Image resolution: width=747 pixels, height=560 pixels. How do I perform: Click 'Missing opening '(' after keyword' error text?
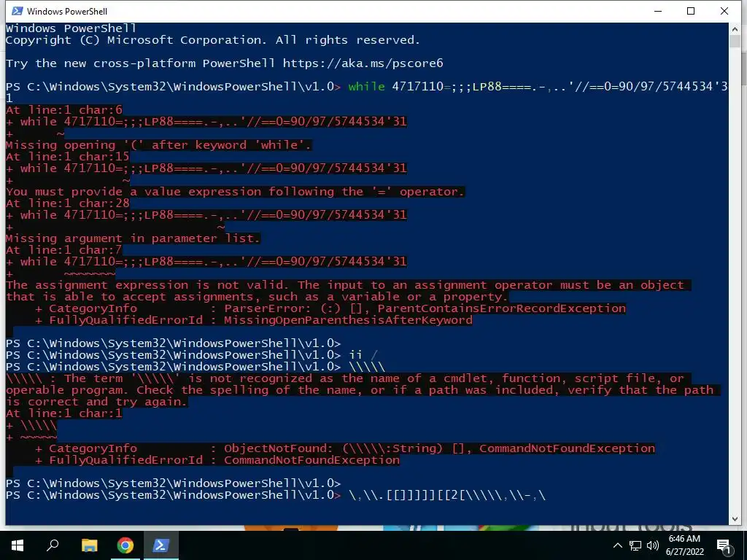(x=158, y=145)
